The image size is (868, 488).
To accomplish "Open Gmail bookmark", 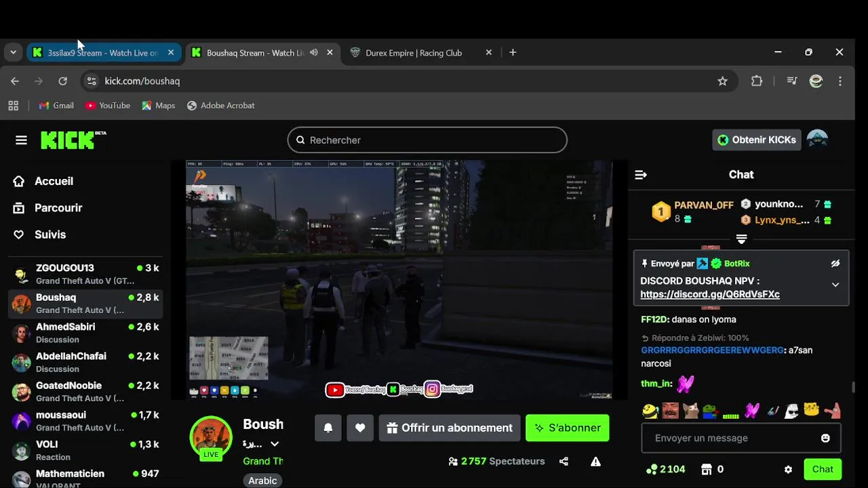I will coord(56,106).
